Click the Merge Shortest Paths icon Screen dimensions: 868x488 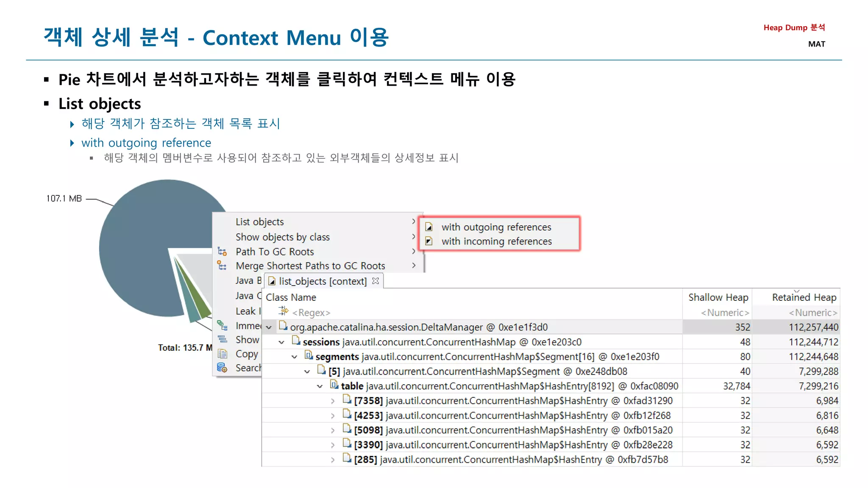[x=222, y=266]
